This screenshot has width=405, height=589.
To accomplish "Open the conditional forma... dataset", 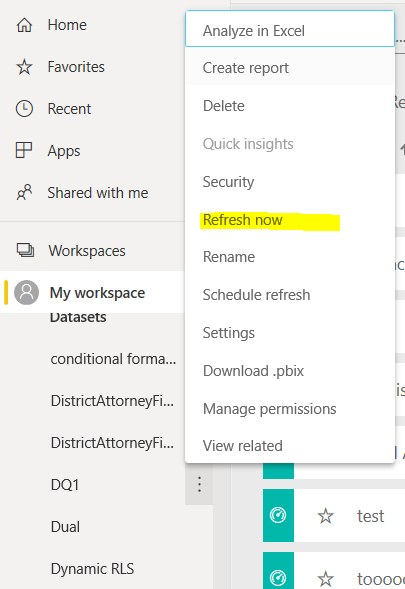I will 113,359.
